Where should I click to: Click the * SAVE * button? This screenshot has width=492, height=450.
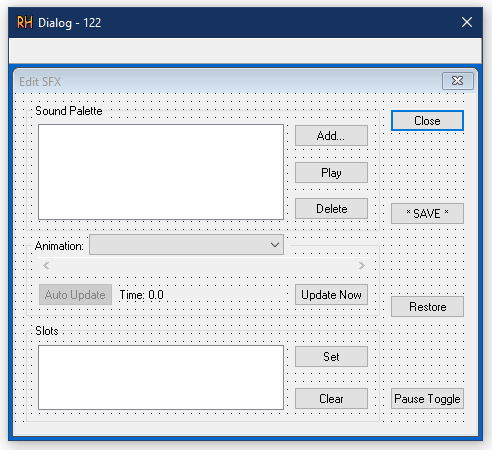427,213
